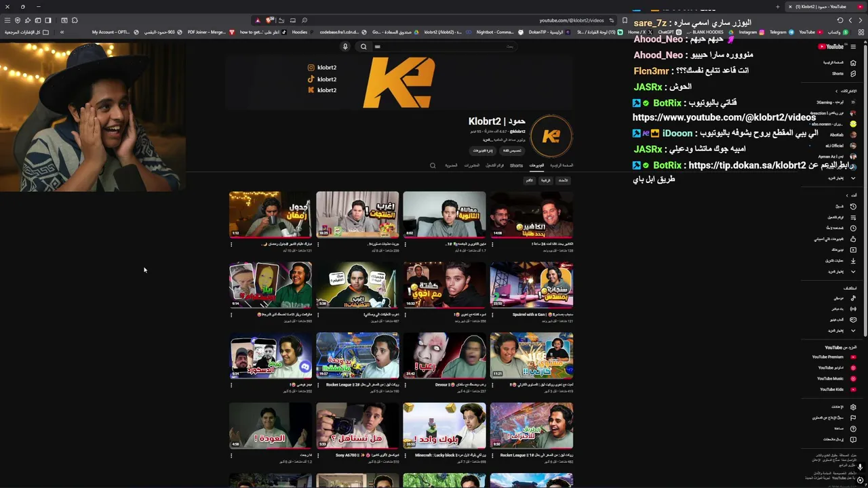Click the YouTube search input field
Screen dimensions: 868x488
coord(444,47)
